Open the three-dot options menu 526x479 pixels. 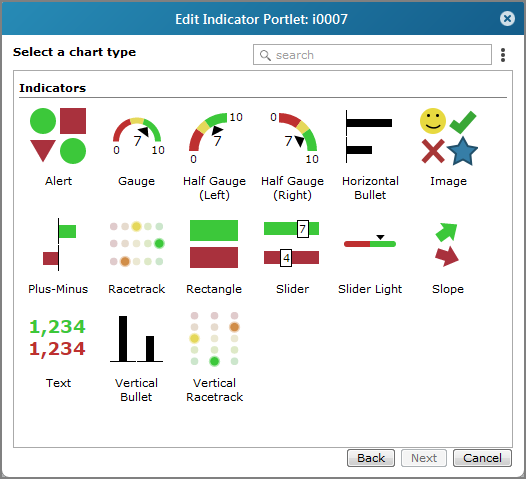tap(503, 55)
